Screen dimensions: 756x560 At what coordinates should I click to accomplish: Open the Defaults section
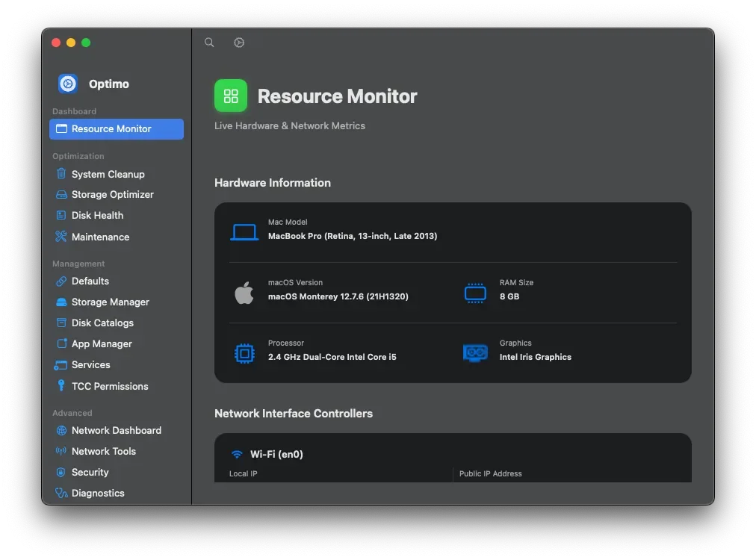pyautogui.click(x=117, y=281)
